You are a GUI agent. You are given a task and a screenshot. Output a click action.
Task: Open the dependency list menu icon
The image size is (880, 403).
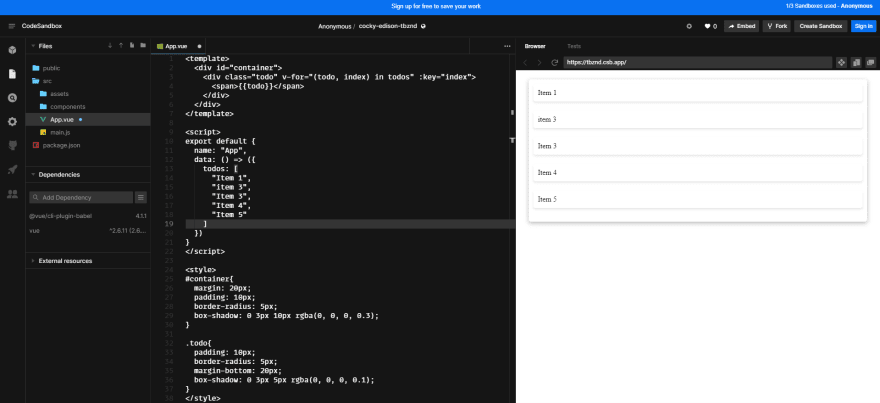click(x=141, y=197)
